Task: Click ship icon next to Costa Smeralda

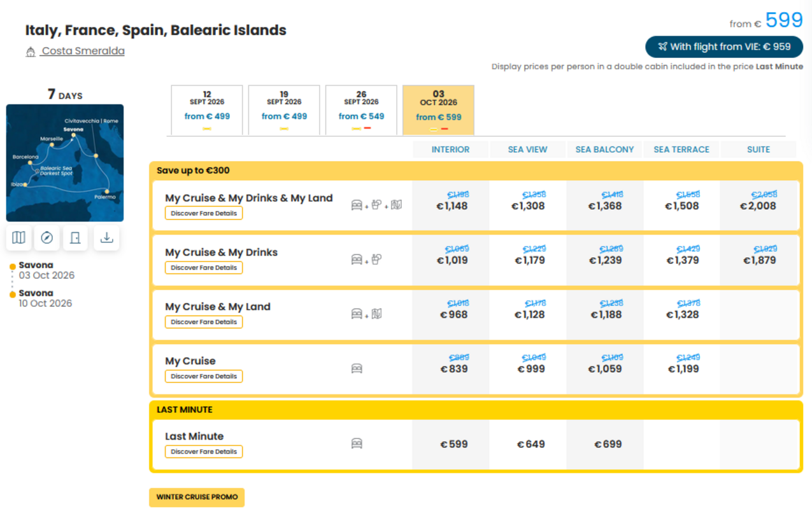Action: tap(31, 52)
